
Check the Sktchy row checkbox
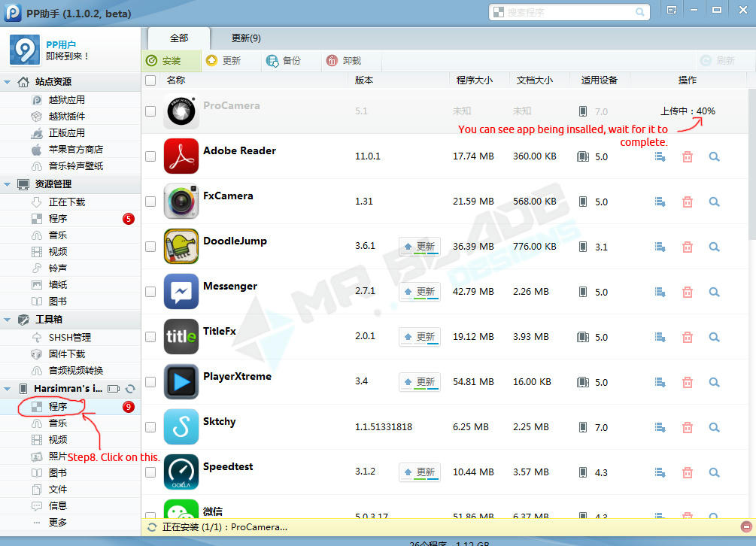click(x=150, y=427)
